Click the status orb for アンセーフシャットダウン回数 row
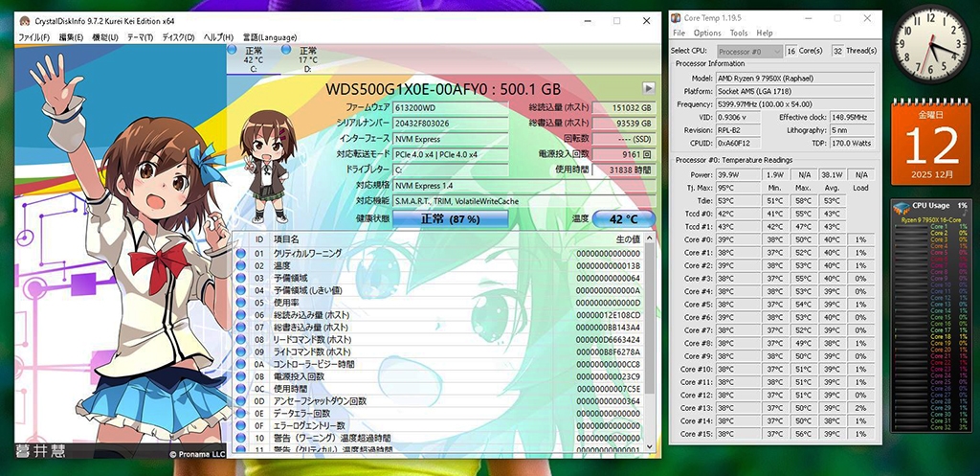 click(241, 401)
